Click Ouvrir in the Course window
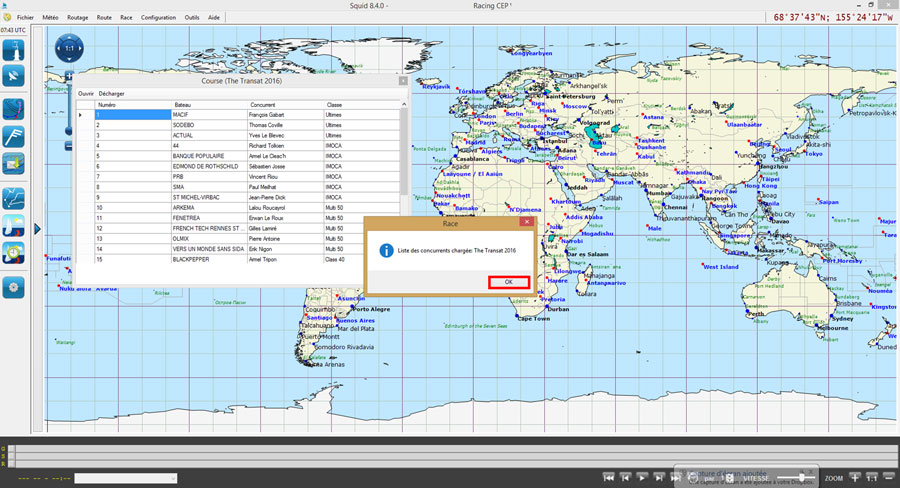This screenshot has height=488, width=900. 86,93
